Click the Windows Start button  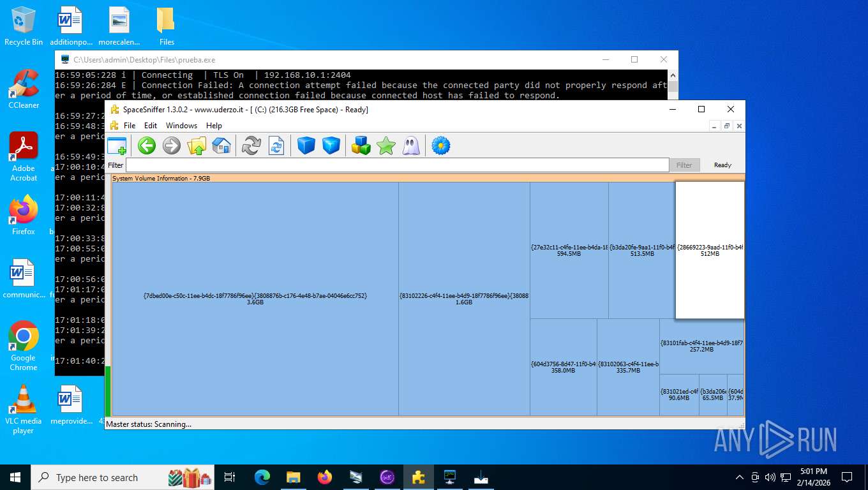point(15,477)
